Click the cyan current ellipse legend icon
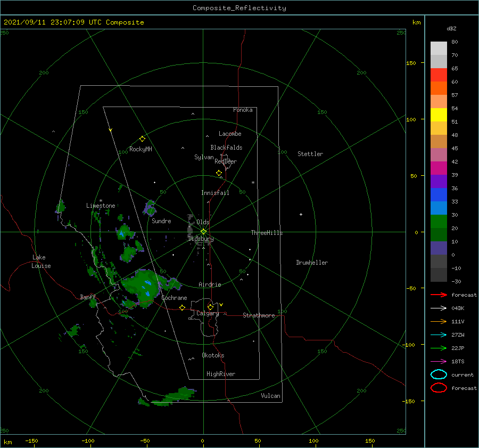The image size is (479, 448). (x=439, y=374)
